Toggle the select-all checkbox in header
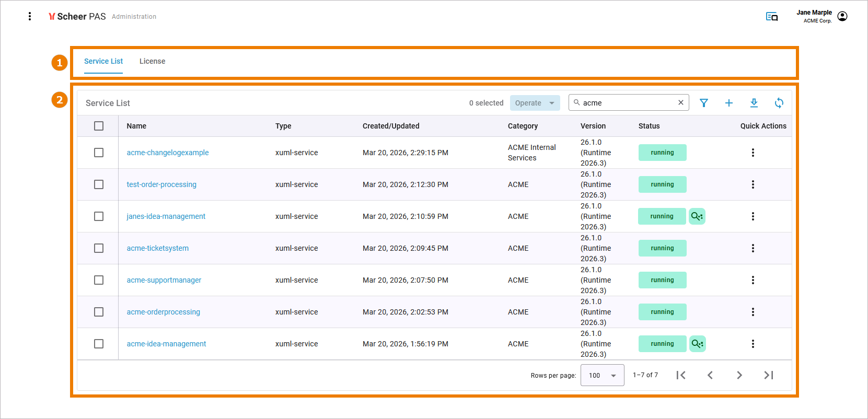The image size is (868, 419). click(x=99, y=126)
